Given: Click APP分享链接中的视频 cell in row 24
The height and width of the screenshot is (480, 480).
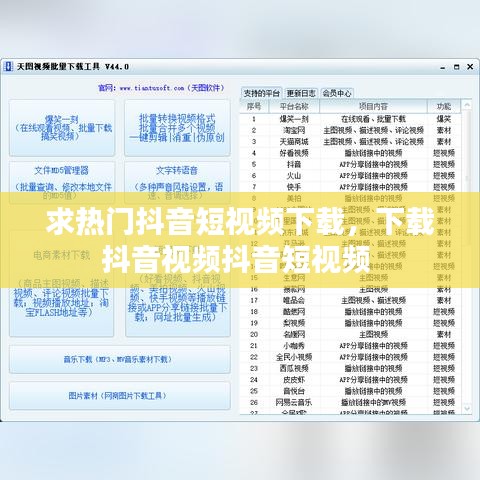Looking at the screenshot, I should tap(373, 380).
